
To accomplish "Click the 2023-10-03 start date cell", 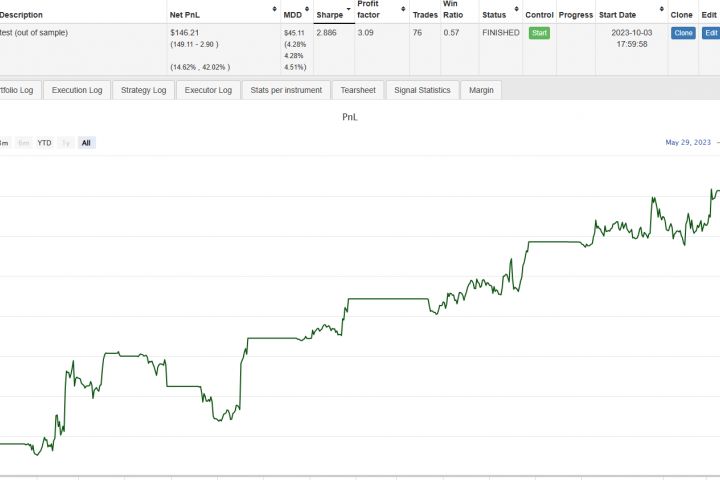I will click(632, 39).
